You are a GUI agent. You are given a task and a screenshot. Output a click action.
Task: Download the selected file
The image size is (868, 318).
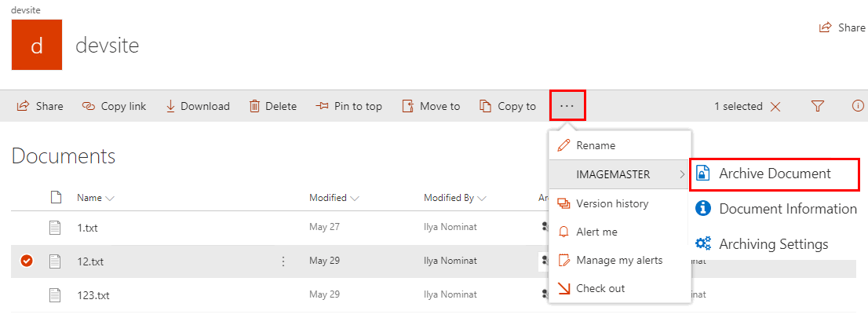pyautogui.click(x=199, y=106)
